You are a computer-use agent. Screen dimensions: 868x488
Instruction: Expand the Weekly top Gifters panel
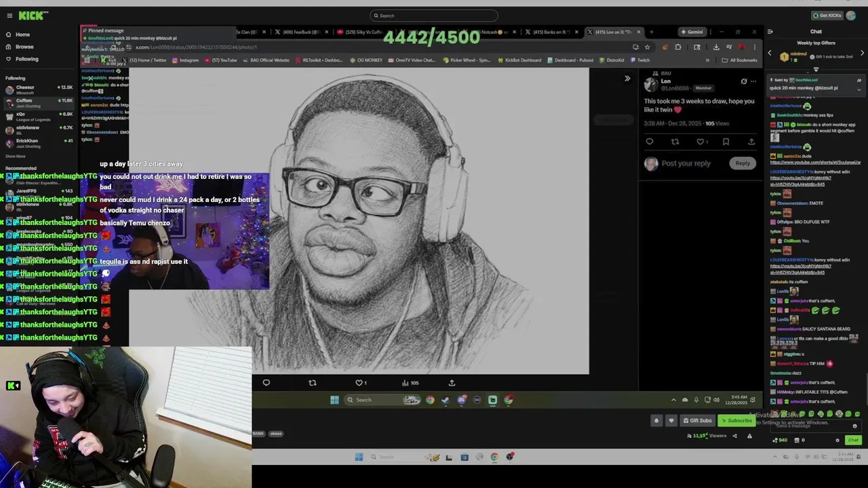click(x=816, y=69)
